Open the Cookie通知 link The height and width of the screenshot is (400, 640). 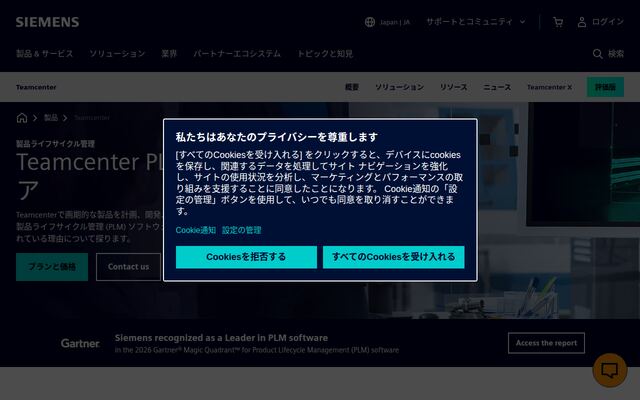pyautogui.click(x=196, y=230)
